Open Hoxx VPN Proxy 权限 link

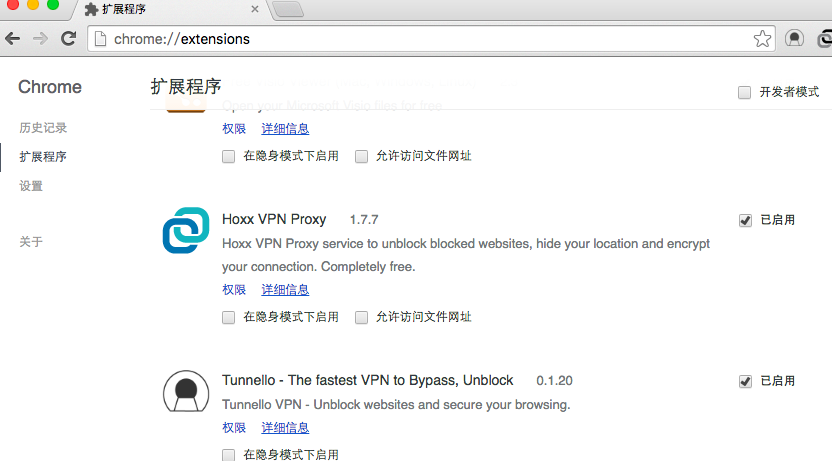[234, 290]
